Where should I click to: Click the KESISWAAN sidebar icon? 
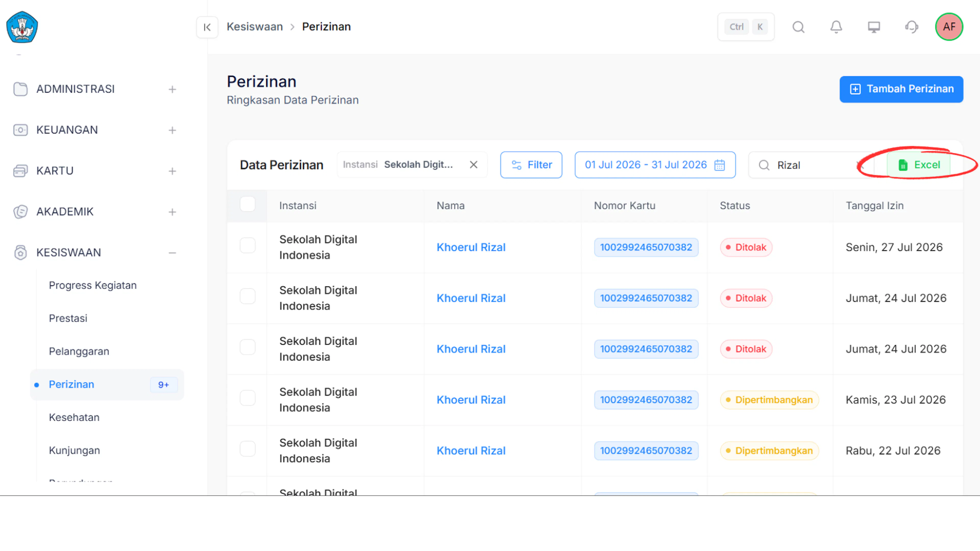20,253
